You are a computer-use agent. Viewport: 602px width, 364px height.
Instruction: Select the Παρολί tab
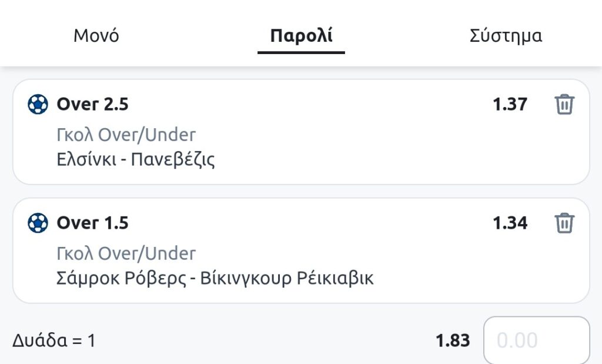coord(301,36)
